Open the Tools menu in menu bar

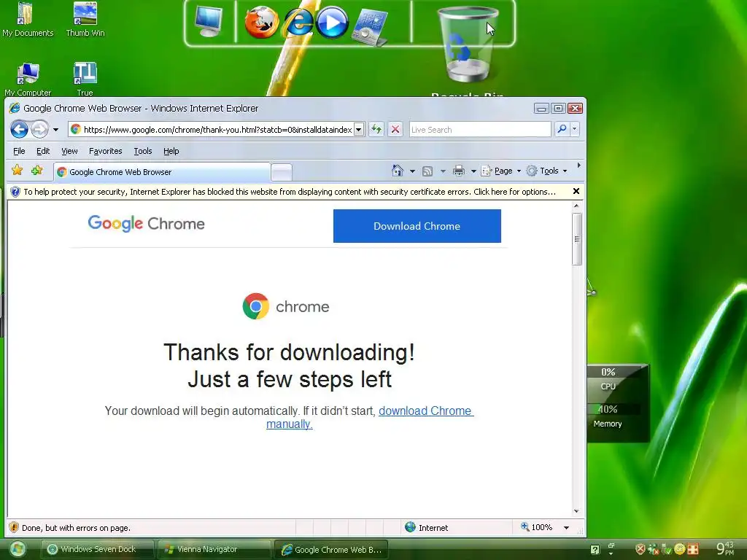point(143,151)
